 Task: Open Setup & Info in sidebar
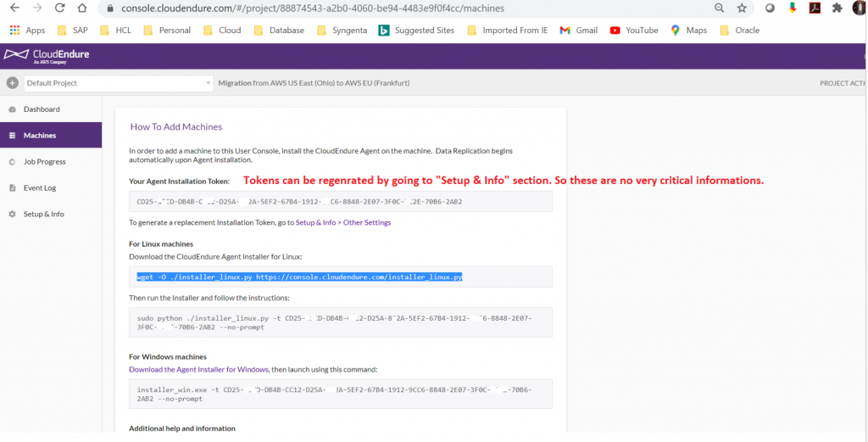point(51,214)
